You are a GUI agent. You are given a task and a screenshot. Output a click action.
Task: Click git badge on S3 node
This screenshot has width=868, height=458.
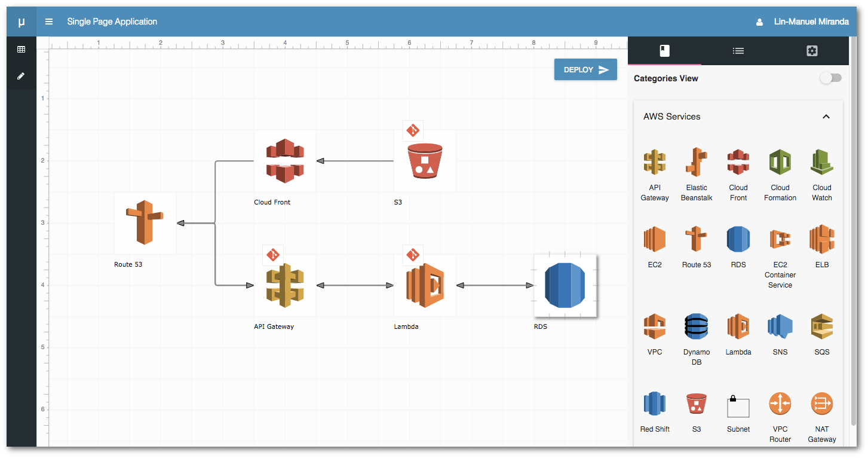(413, 130)
